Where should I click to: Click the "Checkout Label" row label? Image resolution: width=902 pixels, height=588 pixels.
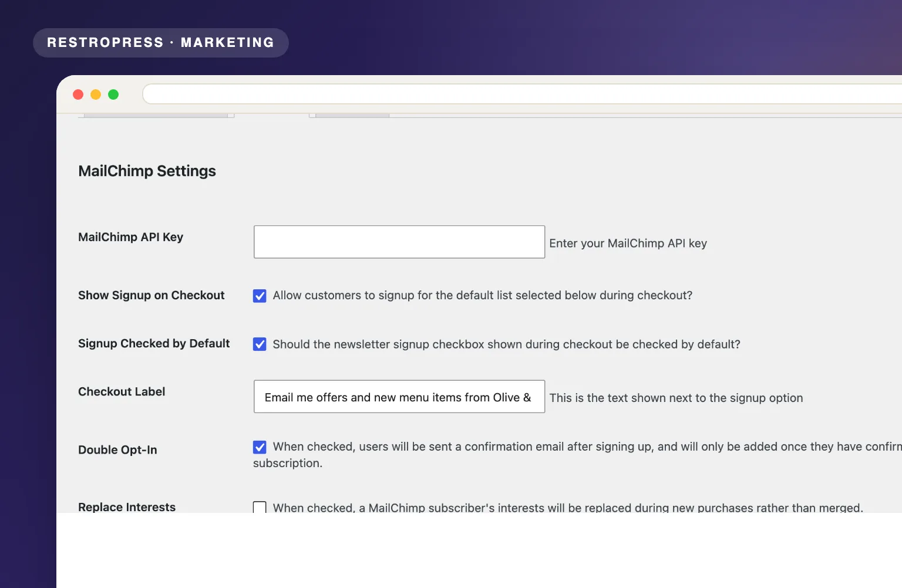pyautogui.click(x=122, y=391)
